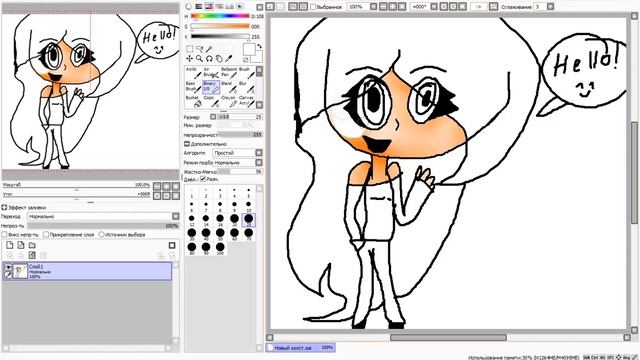Pick the Blur tool preset
This screenshot has width=640, height=360.
pos(246,87)
